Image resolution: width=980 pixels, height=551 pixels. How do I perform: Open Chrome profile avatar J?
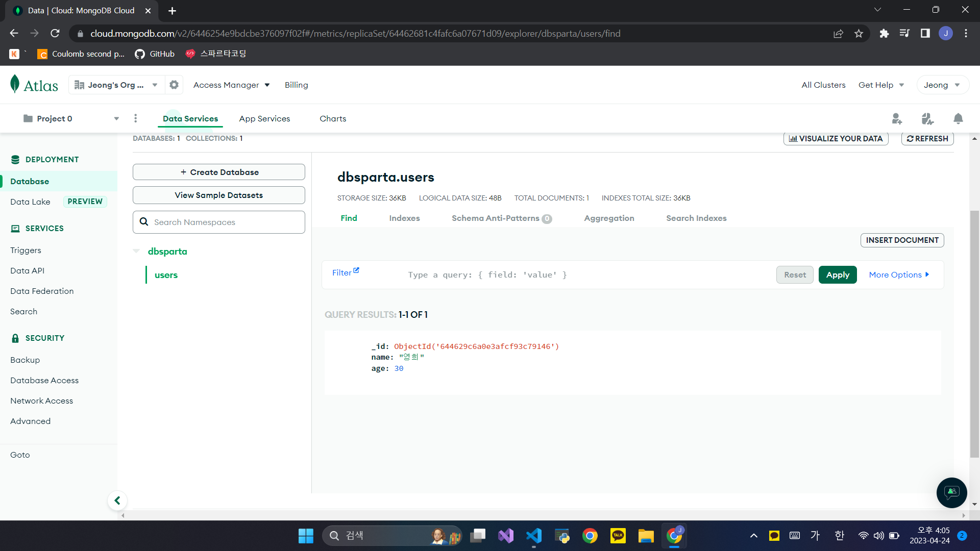[x=946, y=34]
